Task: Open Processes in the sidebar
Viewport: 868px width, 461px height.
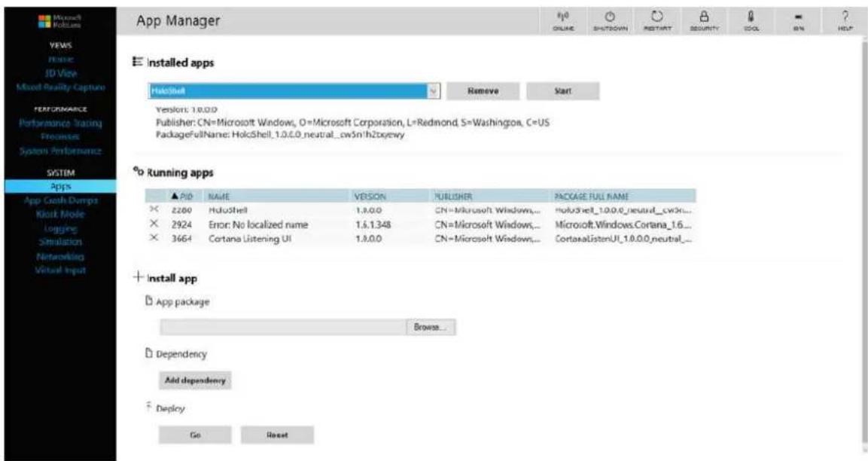Action: [x=61, y=136]
